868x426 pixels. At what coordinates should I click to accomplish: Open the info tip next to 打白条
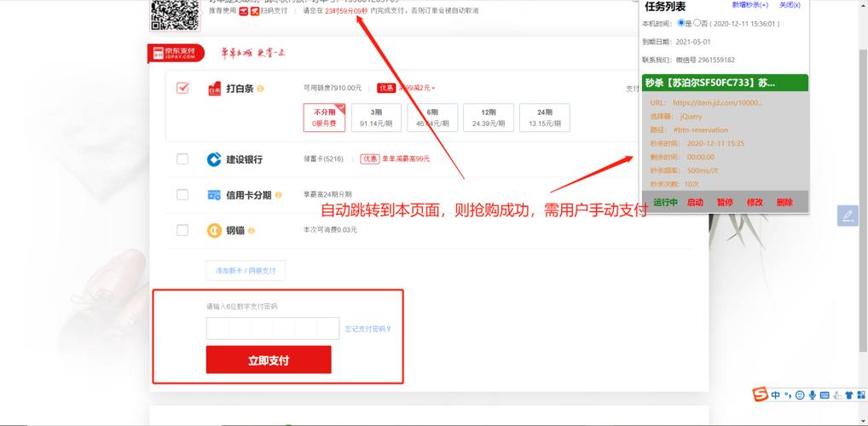click(x=260, y=89)
